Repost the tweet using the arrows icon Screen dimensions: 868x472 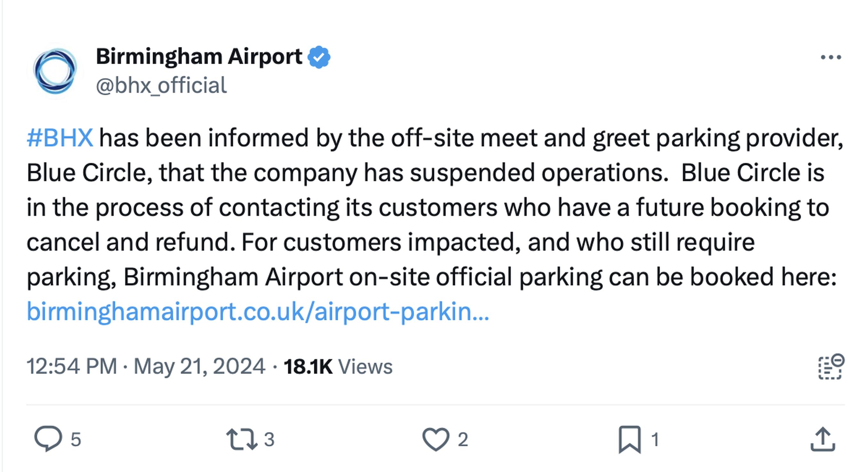(x=242, y=439)
